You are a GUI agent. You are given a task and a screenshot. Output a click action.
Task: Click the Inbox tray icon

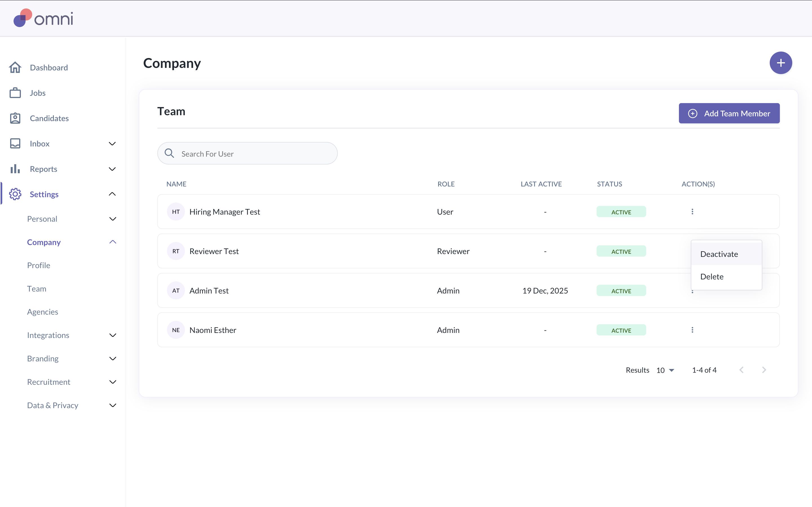pos(15,144)
